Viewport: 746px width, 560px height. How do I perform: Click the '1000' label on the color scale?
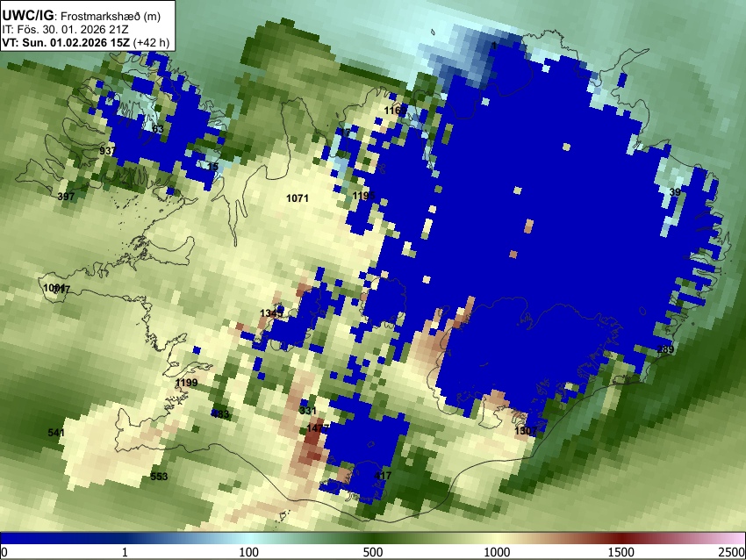pos(497,552)
